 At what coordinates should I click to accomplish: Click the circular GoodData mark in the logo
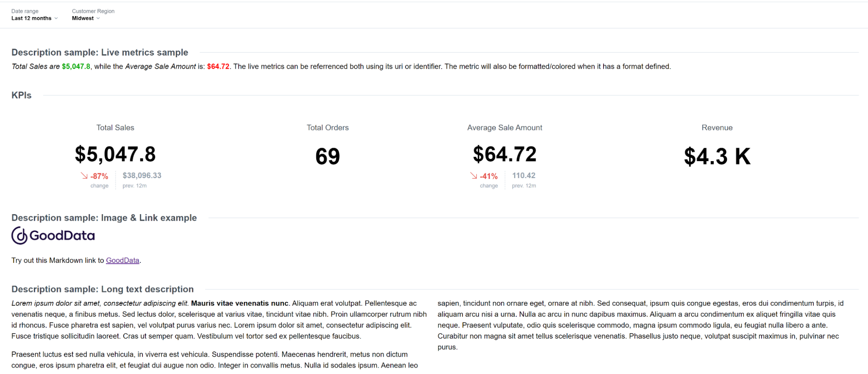pos(18,235)
